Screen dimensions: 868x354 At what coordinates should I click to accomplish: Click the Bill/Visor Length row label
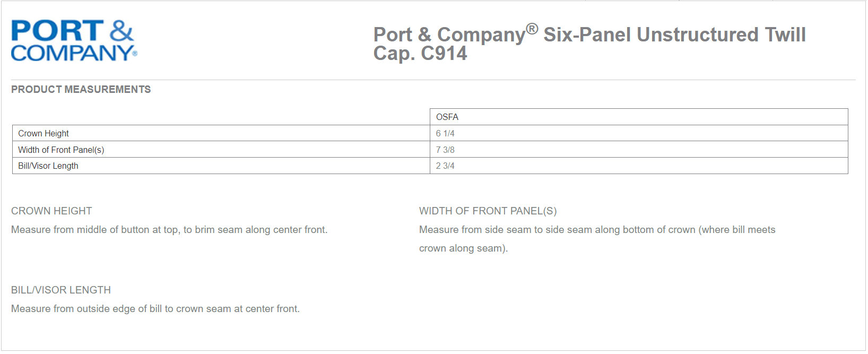pyautogui.click(x=48, y=166)
